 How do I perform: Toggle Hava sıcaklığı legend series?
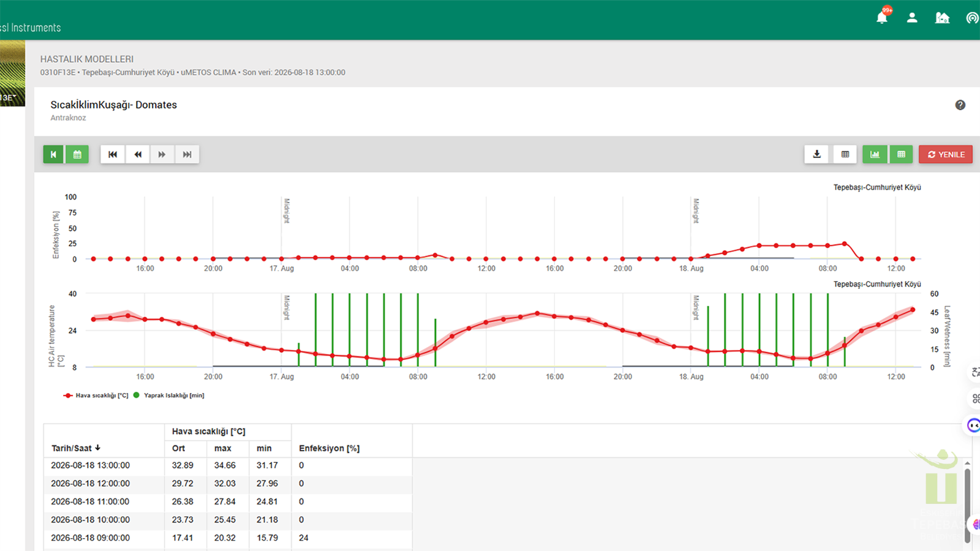96,395
